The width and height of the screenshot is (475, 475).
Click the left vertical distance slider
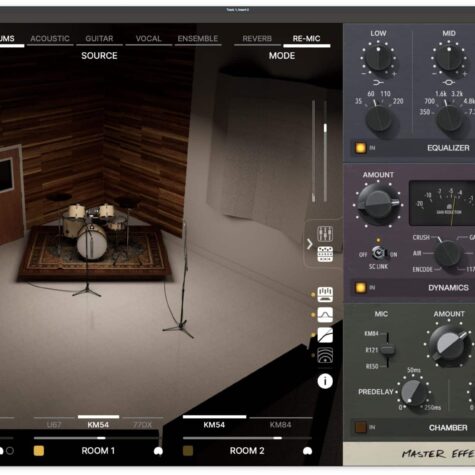click(x=313, y=151)
